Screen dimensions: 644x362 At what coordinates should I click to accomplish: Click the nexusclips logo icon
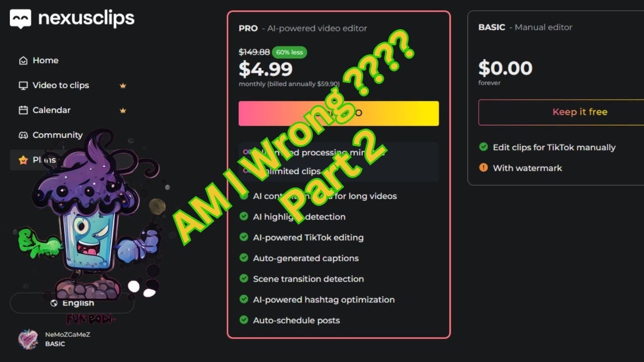21,19
